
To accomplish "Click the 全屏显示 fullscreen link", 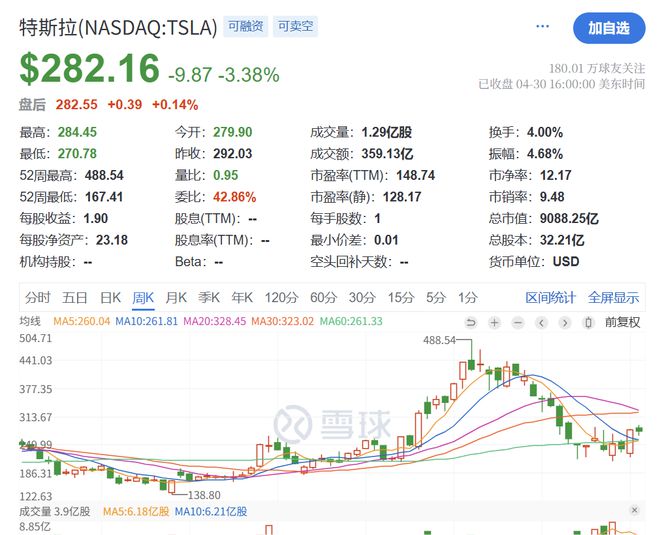I will [x=613, y=298].
